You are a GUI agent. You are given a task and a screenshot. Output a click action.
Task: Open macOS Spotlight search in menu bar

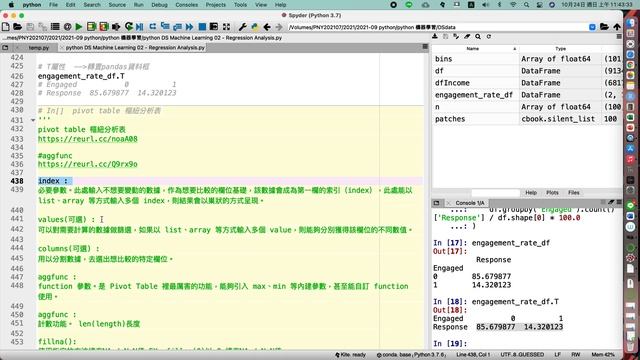(527, 5)
